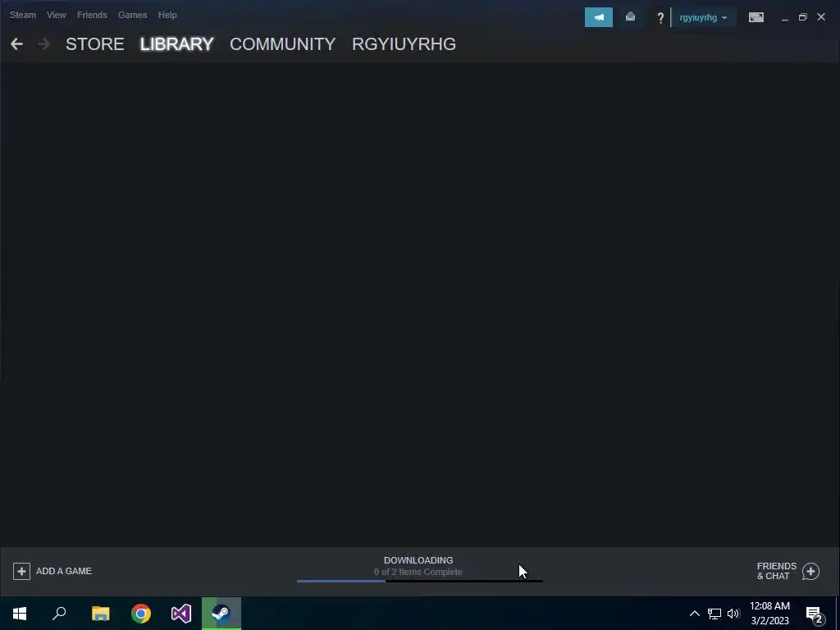This screenshot has height=630, width=840.
Task: Launch Google Chrome from the taskbar
Action: (141, 614)
